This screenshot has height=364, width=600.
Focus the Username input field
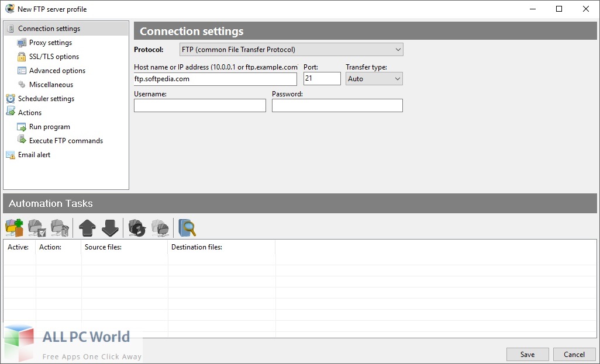[x=200, y=106]
